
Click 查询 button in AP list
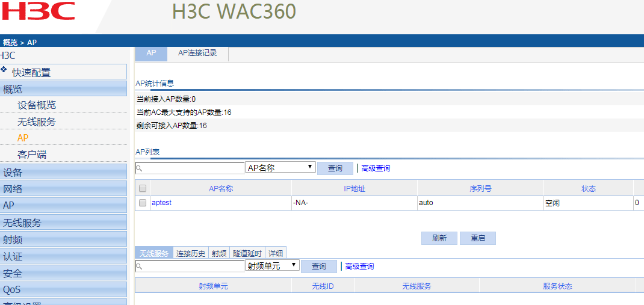(x=335, y=168)
